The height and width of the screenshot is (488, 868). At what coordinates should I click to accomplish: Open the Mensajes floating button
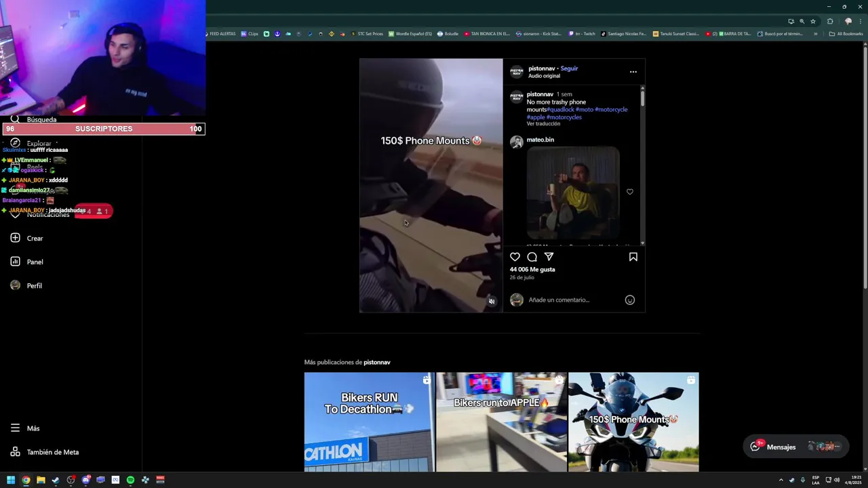pos(795,447)
